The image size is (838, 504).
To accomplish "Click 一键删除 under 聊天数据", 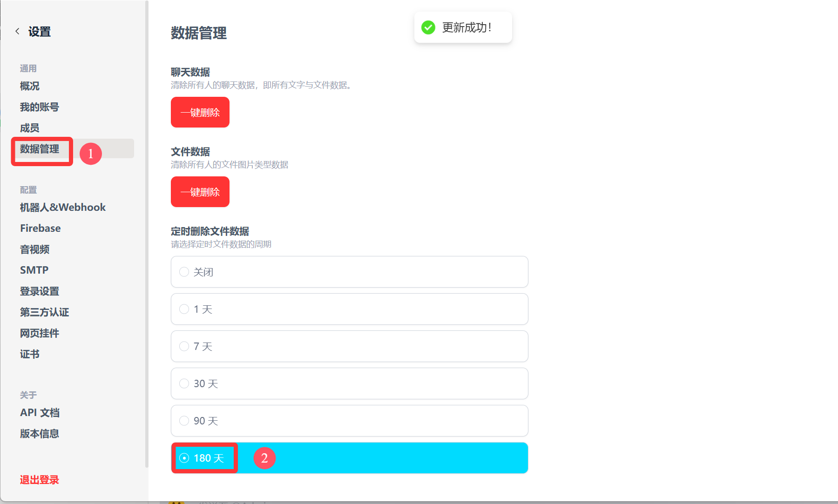I will (200, 112).
